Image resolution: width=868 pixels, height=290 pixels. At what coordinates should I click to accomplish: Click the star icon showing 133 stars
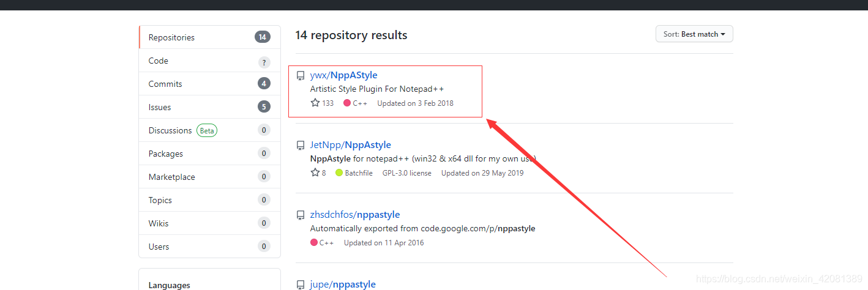coord(315,103)
